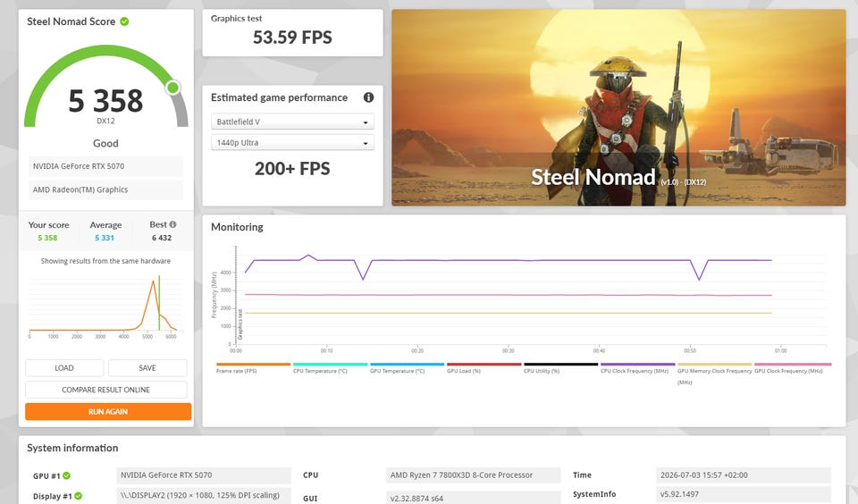This screenshot has width=858, height=504.
Task: Click the 53.59 FPS graphics test result
Action: tap(292, 38)
